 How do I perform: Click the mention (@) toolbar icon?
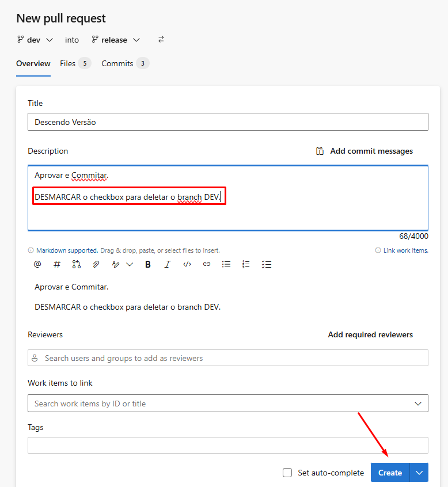click(x=37, y=264)
